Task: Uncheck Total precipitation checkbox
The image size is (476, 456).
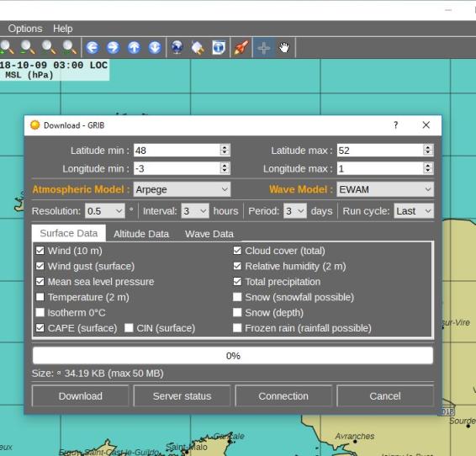Action: 237,282
